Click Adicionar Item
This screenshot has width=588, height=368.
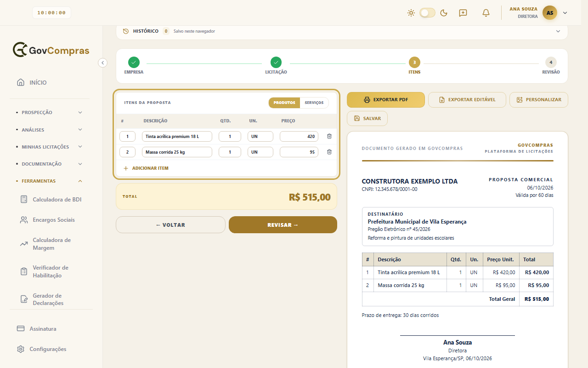click(146, 168)
